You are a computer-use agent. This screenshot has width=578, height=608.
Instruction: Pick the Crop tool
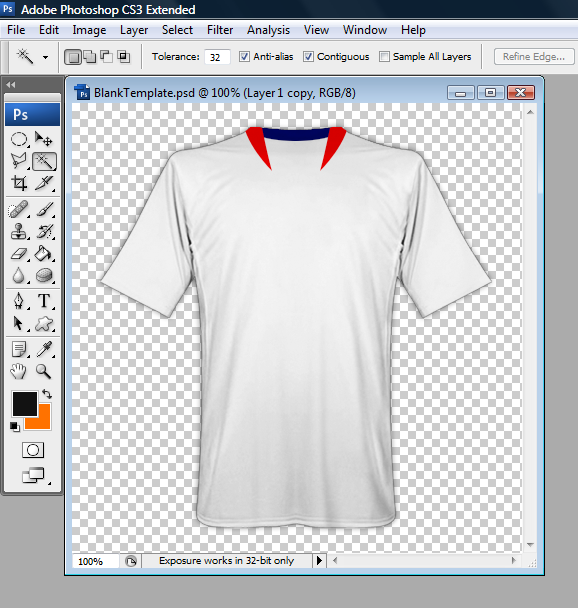click(19, 183)
